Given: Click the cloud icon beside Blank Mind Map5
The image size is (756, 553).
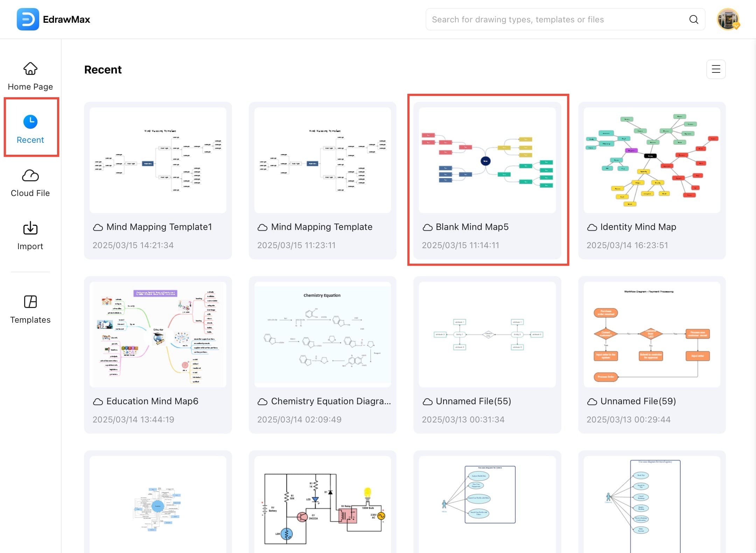Looking at the screenshot, I should (x=427, y=227).
